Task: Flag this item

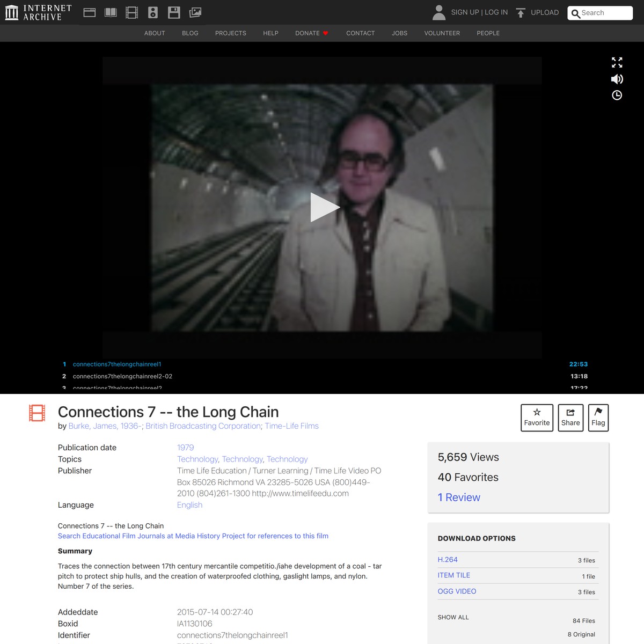Action: (598, 418)
